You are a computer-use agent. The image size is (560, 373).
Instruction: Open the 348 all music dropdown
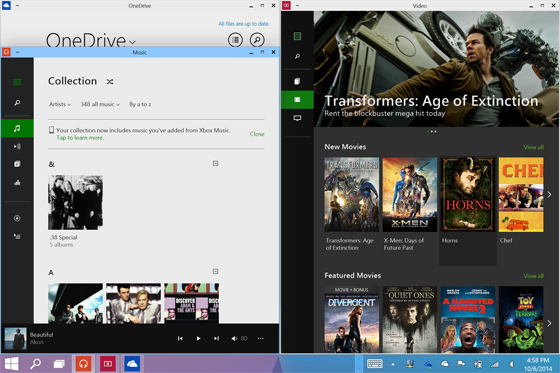coord(100,104)
